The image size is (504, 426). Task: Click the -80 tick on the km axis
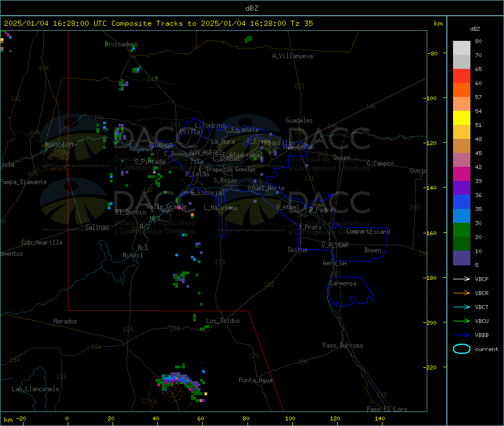coord(433,53)
